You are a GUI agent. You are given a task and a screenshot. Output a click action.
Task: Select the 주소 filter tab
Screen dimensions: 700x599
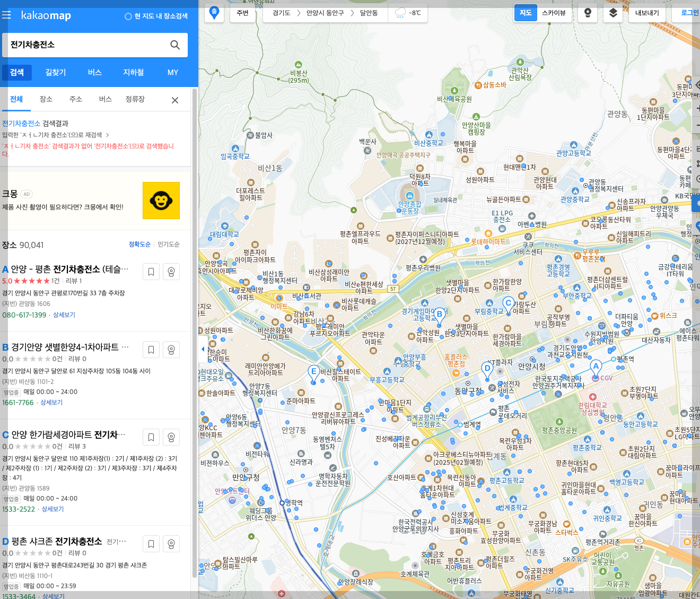coord(76,99)
